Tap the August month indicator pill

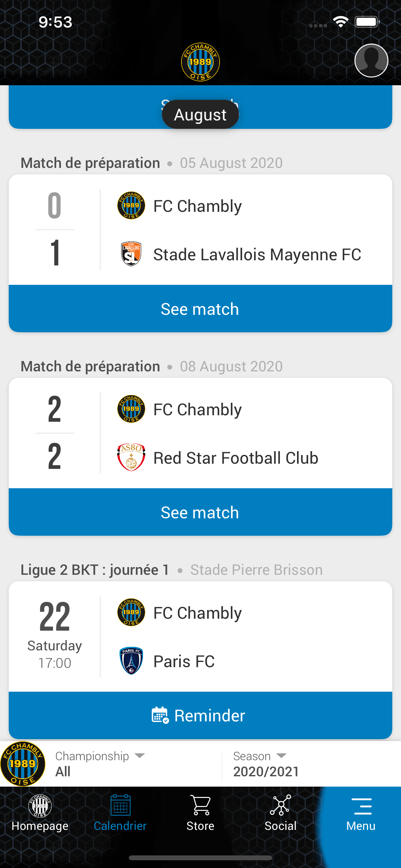click(x=200, y=115)
